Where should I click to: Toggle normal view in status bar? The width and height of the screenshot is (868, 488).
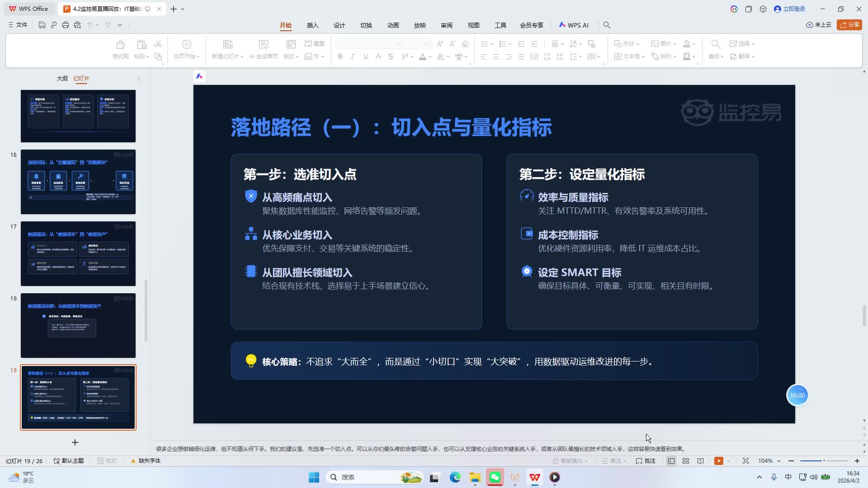pos(671,461)
